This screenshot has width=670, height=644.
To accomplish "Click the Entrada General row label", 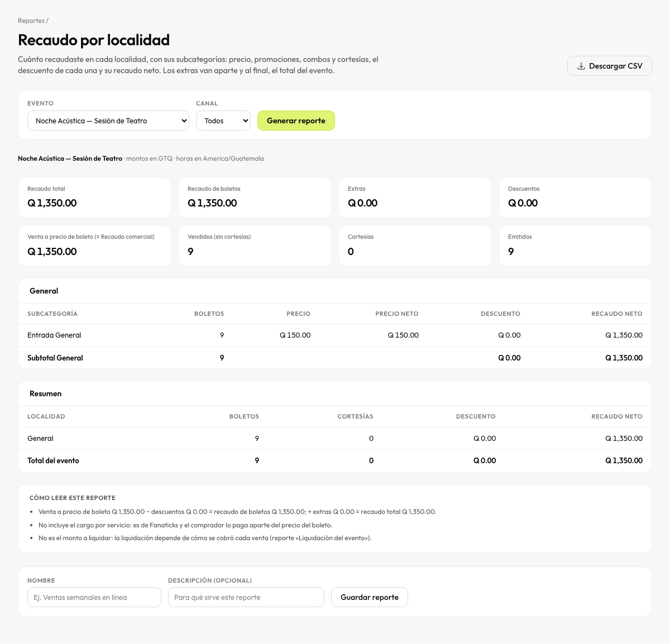I will [x=54, y=335].
